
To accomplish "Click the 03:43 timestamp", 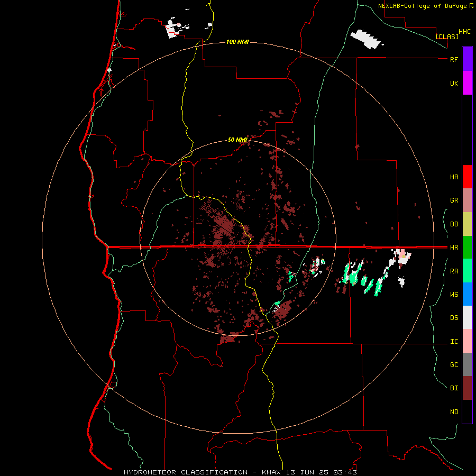I will click(x=344, y=472).
